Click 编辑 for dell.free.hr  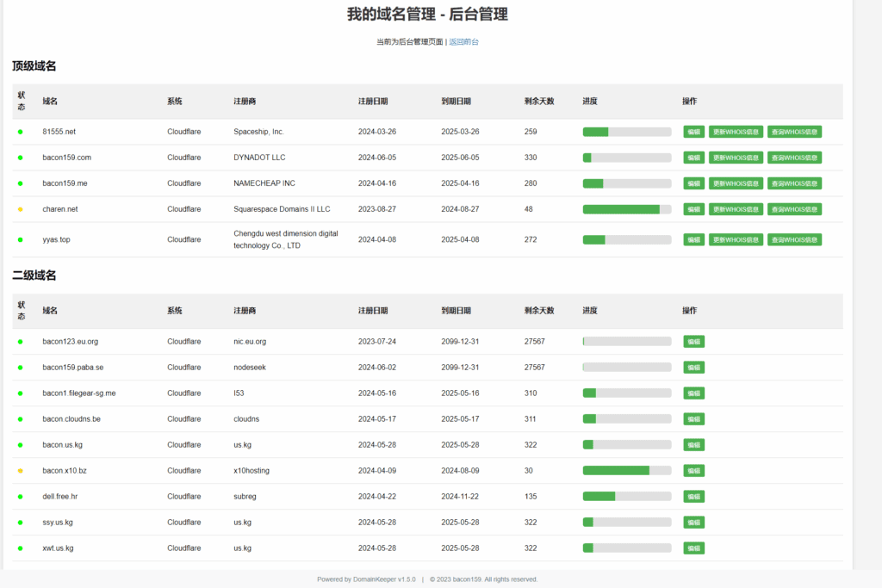pyautogui.click(x=693, y=497)
